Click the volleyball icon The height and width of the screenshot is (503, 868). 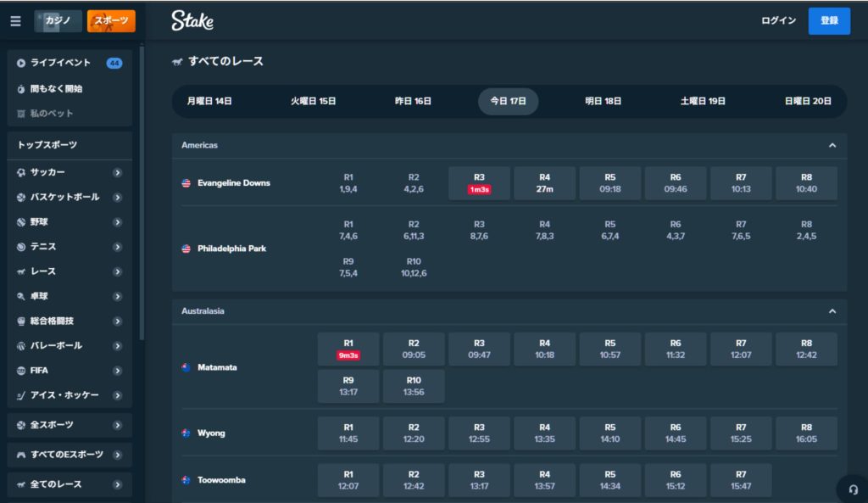point(21,346)
